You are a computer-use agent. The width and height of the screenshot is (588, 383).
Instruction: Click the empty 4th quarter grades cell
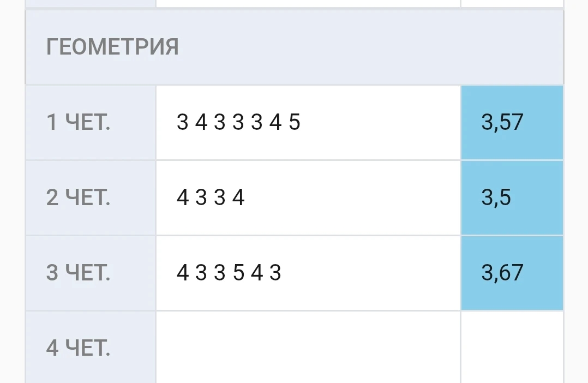[x=308, y=348]
